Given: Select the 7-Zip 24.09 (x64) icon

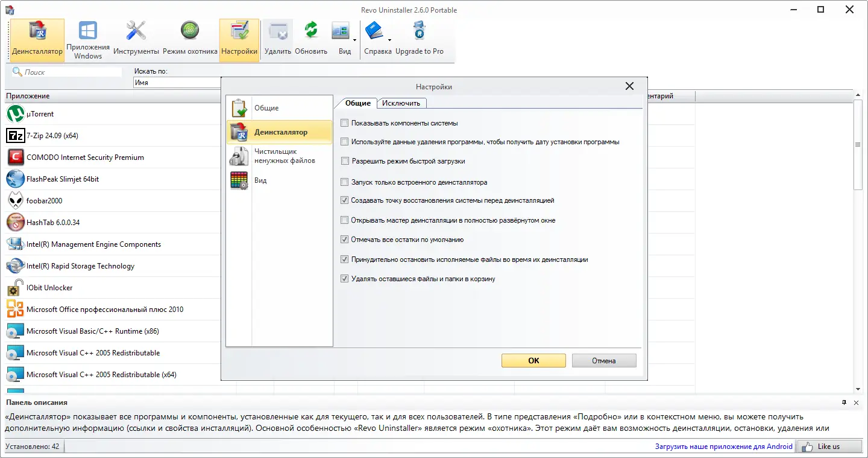Looking at the screenshot, I should click(x=15, y=135).
